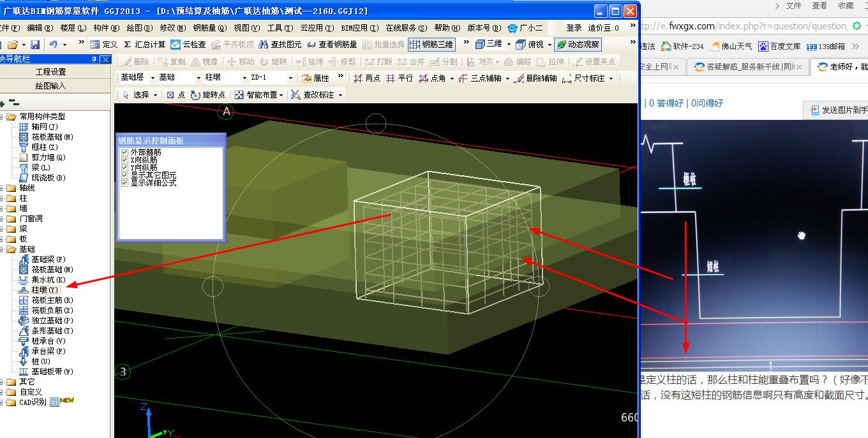Open the 基础层 floor dropdown

pyautogui.click(x=154, y=78)
